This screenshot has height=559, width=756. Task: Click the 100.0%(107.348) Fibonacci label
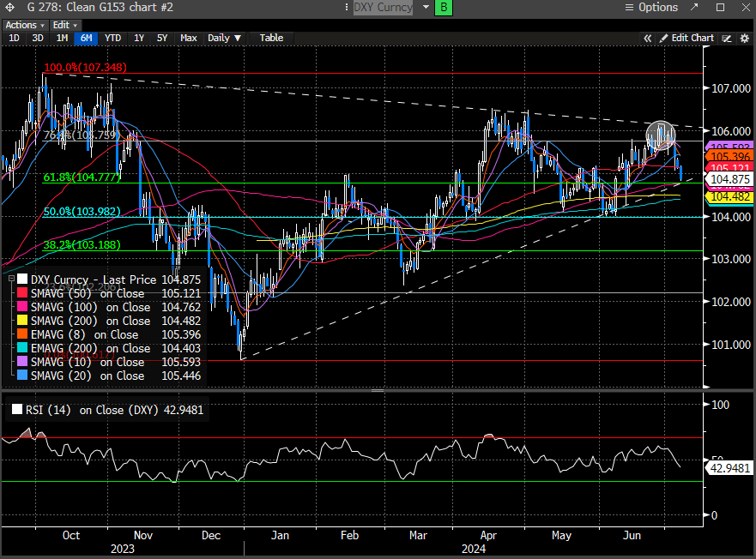(x=85, y=68)
